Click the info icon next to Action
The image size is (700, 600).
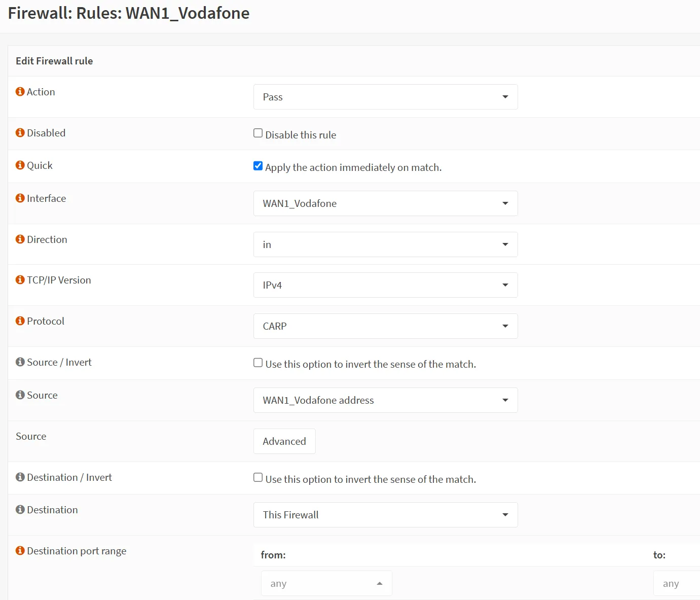(20, 92)
